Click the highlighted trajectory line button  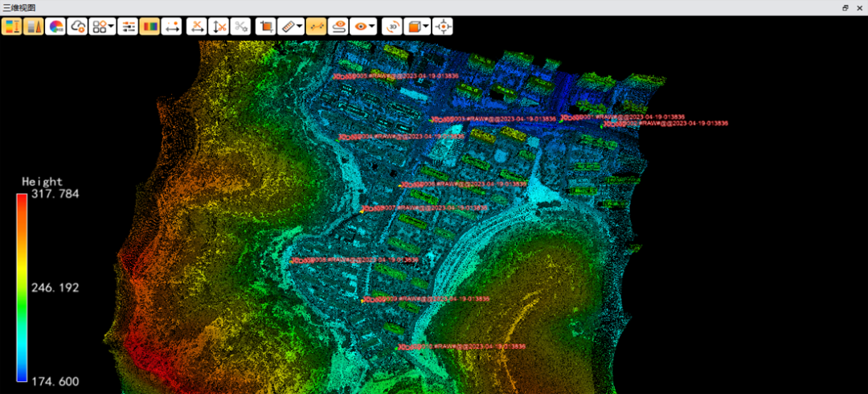point(316,27)
